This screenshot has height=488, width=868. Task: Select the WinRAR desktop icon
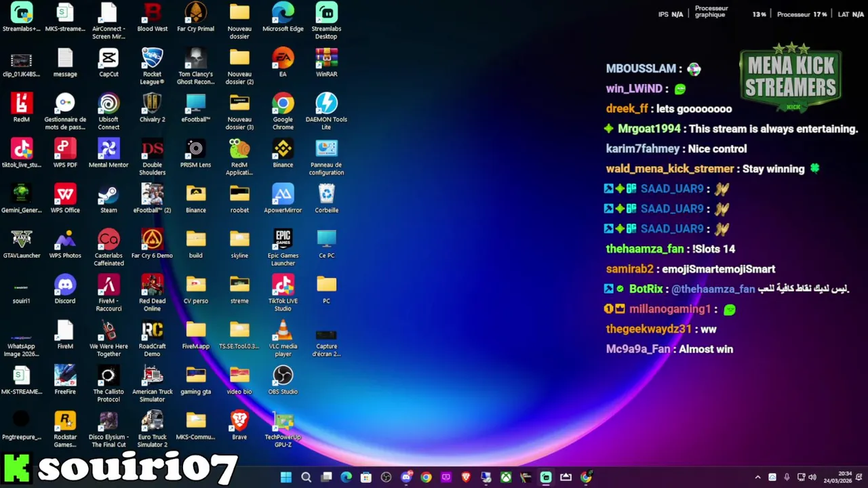click(x=326, y=63)
